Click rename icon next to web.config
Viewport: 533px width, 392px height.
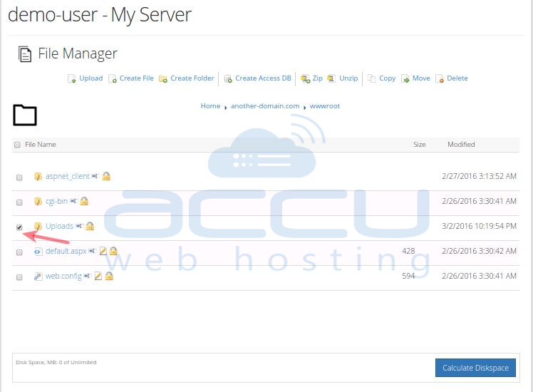coord(88,276)
